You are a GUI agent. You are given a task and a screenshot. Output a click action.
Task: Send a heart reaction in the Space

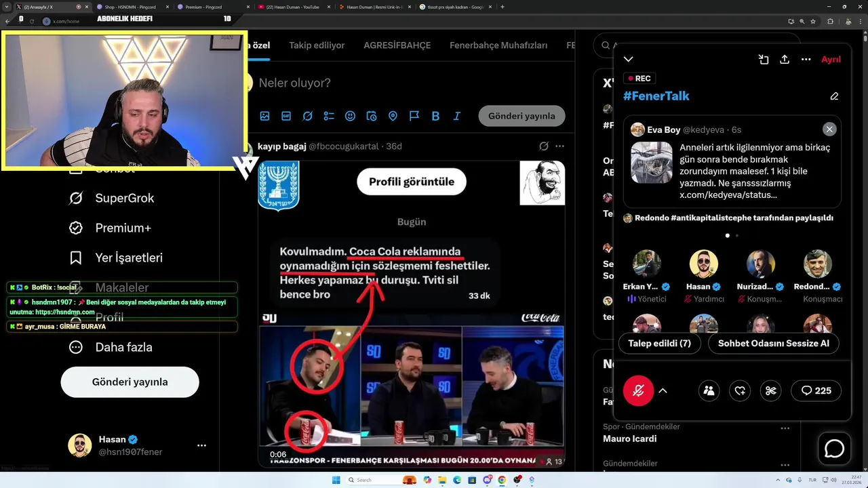pos(740,390)
